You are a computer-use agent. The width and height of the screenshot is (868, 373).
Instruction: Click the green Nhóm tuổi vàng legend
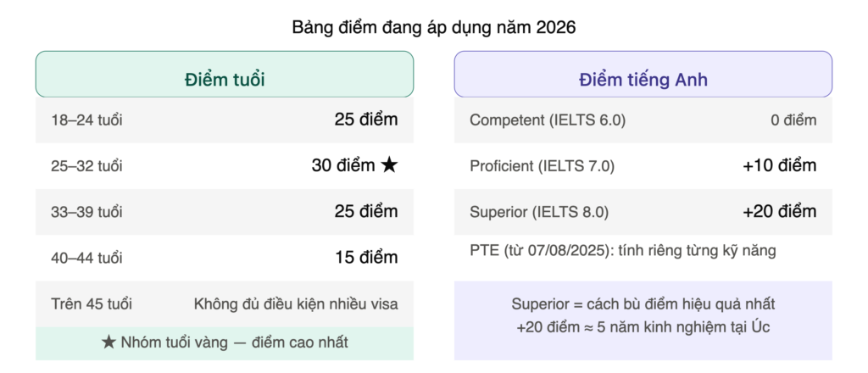click(225, 343)
